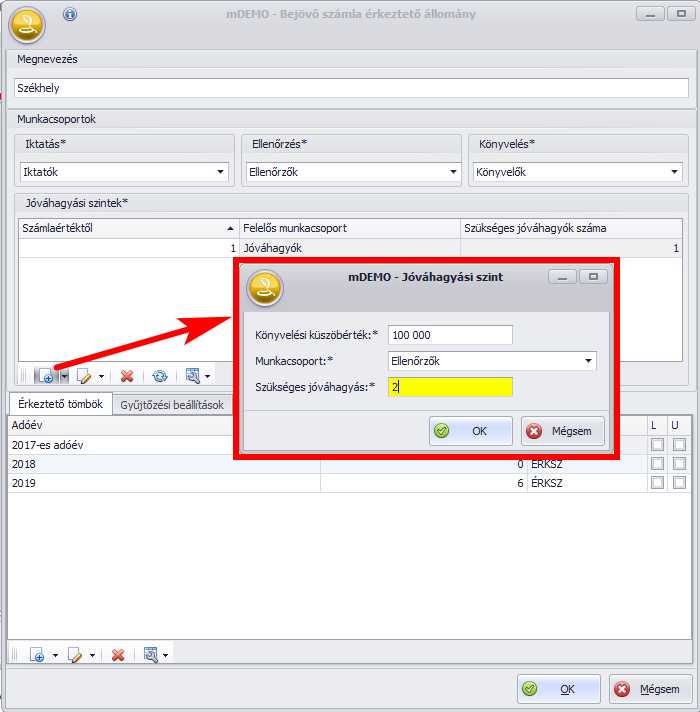Maximize the Jóváhagyási szint dialog
Screen dimensions: 700x712
click(x=593, y=277)
